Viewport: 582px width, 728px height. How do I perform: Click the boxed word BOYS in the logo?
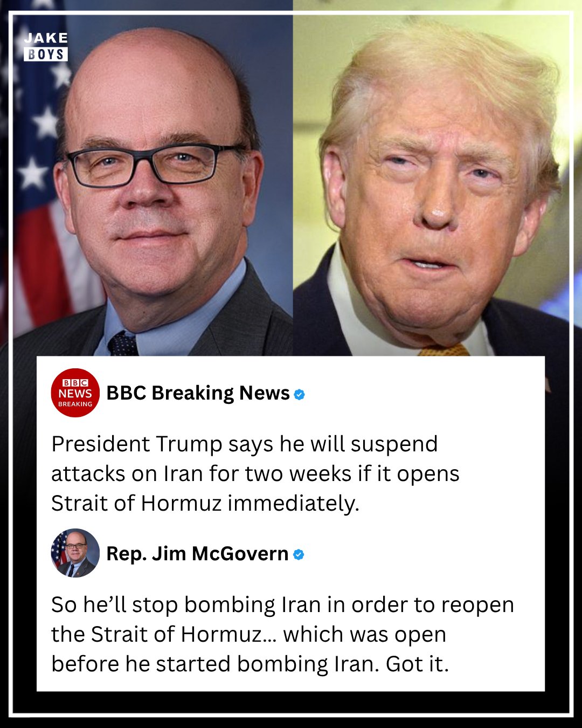[x=46, y=54]
